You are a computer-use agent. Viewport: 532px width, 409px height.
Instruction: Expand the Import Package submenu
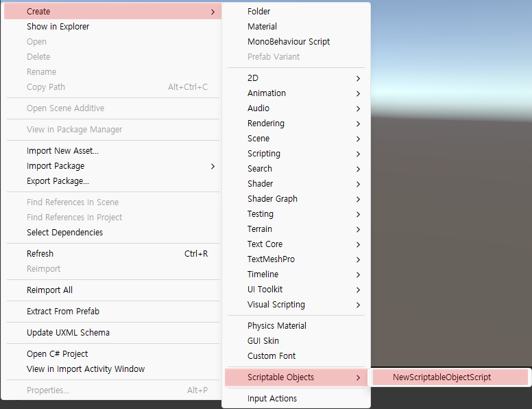tap(112, 166)
